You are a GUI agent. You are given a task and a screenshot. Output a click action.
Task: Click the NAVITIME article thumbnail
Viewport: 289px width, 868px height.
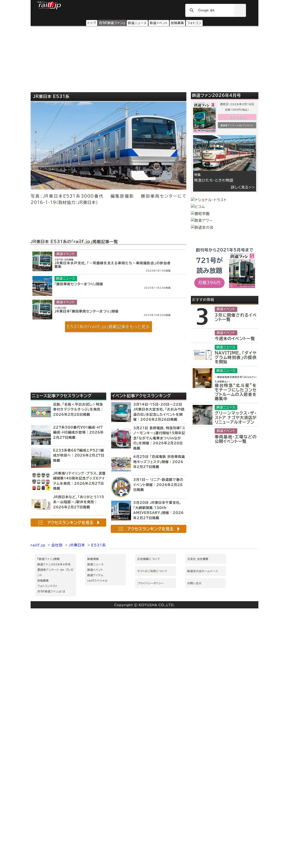[202, 354]
